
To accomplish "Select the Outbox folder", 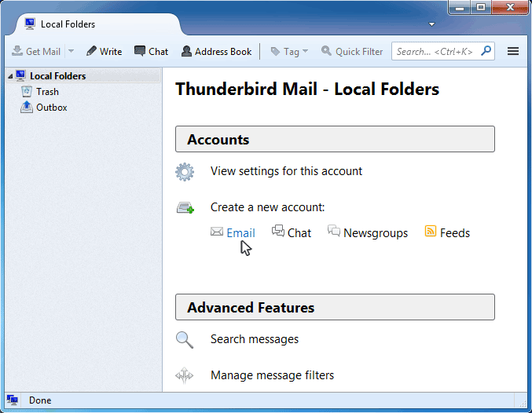I will coord(52,108).
